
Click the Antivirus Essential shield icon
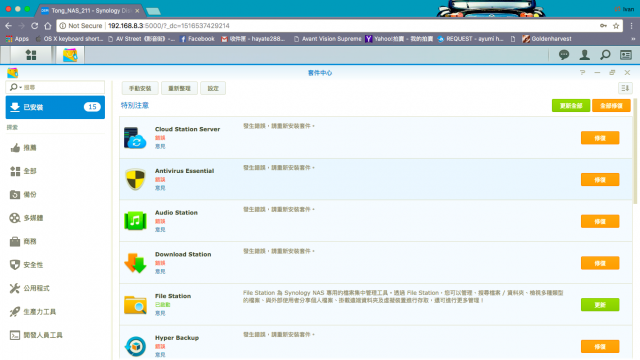click(135, 180)
